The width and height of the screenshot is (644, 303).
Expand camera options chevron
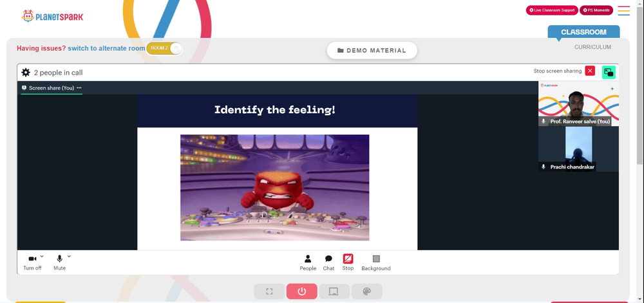(42, 256)
